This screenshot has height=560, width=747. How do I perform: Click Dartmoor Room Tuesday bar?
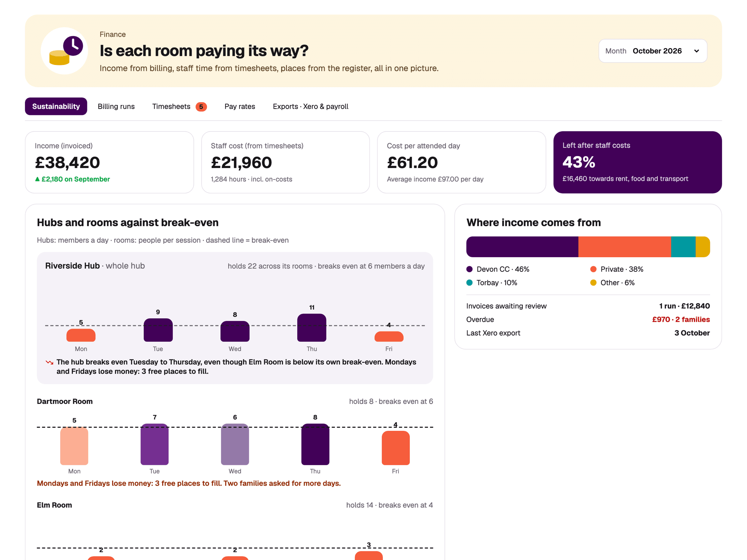pos(155,444)
